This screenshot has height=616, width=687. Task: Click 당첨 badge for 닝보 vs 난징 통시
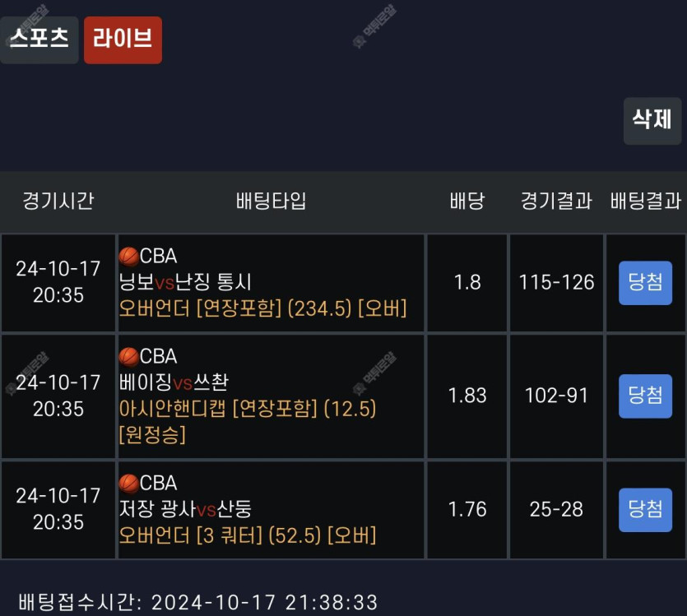click(x=645, y=283)
